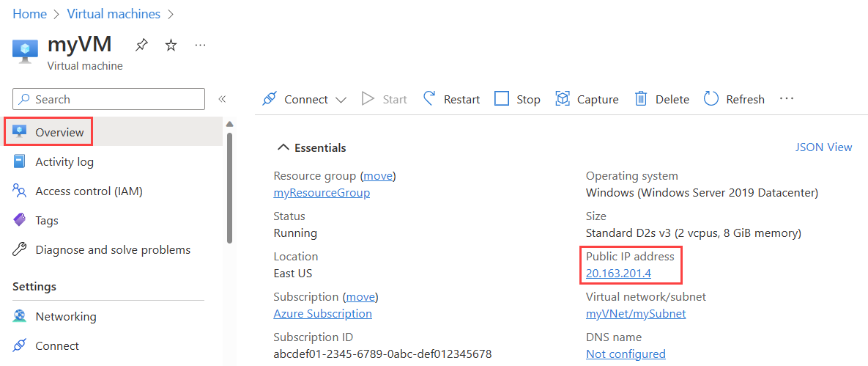Click the Access control people icon
This screenshot has height=366, width=868.
(x=19, y=191)
